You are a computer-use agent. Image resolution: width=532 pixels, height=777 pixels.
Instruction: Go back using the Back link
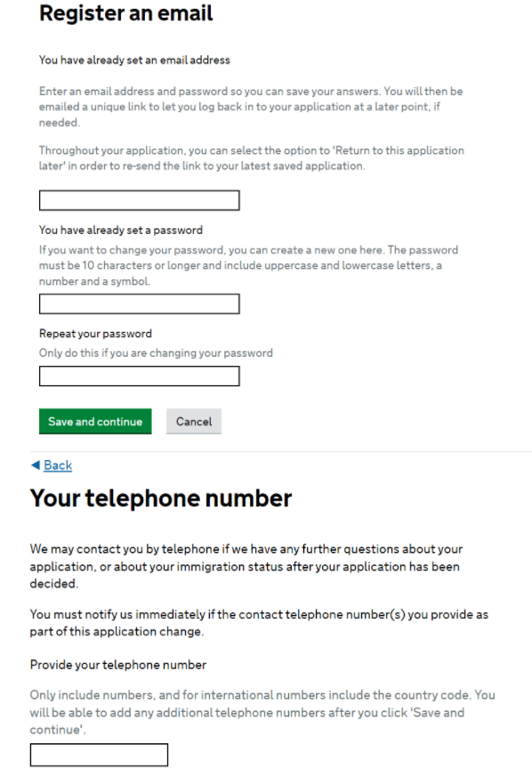coord(58,465)
